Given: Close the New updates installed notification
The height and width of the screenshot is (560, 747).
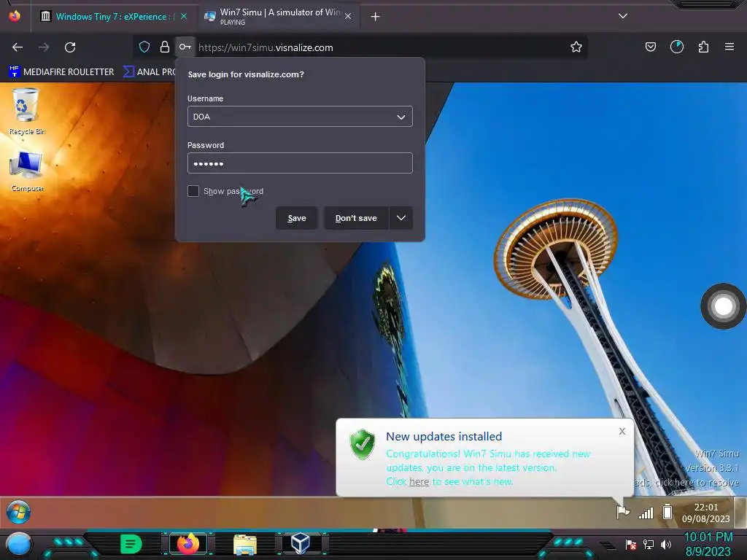Looking at the screenshot, I should tap(622, 431).
